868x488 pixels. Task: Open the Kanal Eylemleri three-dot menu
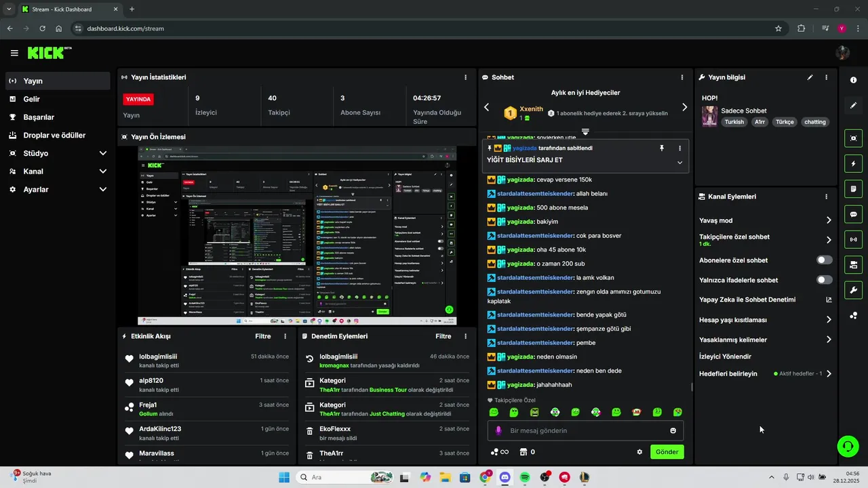tap(826, 197)
